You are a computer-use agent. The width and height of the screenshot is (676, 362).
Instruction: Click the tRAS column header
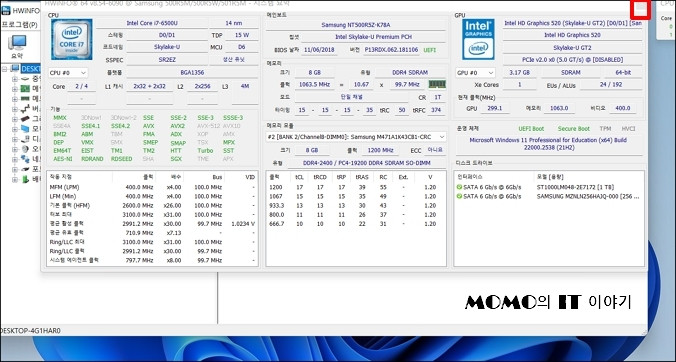point(362,177)
